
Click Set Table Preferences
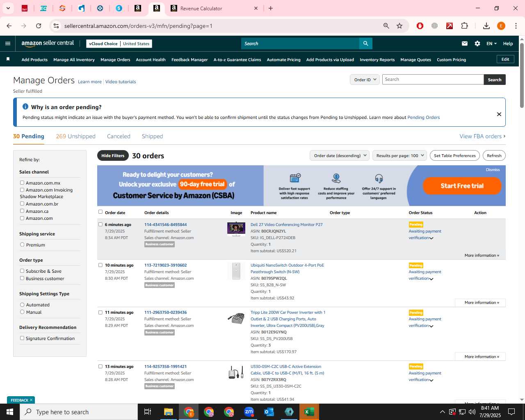(455, 155)
